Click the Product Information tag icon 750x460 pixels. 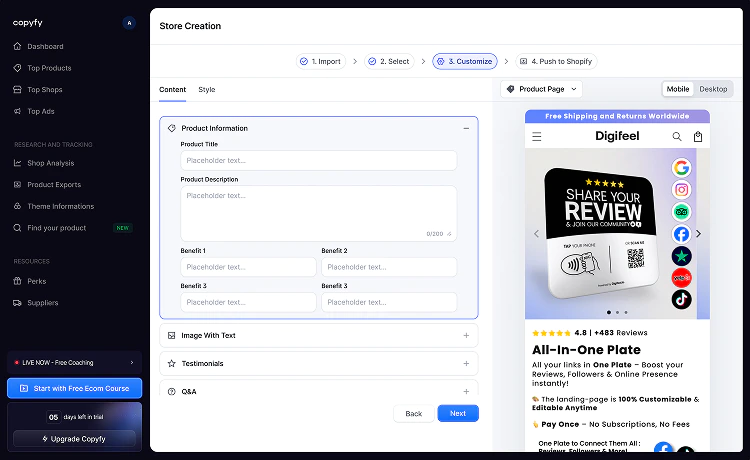pyautogui.click(x=172, y=128)
